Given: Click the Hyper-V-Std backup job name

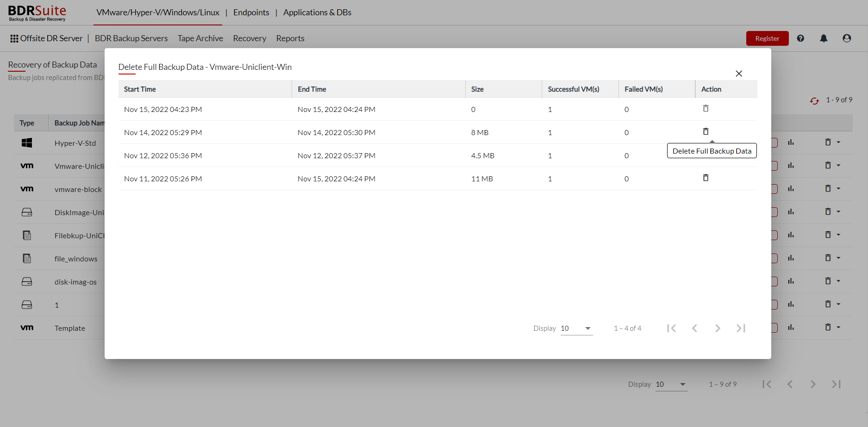Looking at the screenshot, I should (x=75, y=143).
